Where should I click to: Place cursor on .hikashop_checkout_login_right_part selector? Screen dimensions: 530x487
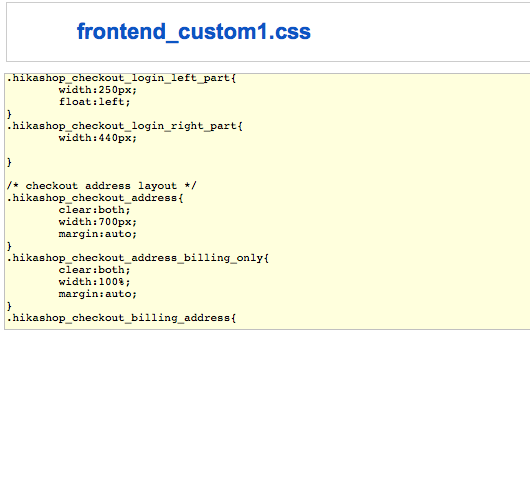point(124,126)
